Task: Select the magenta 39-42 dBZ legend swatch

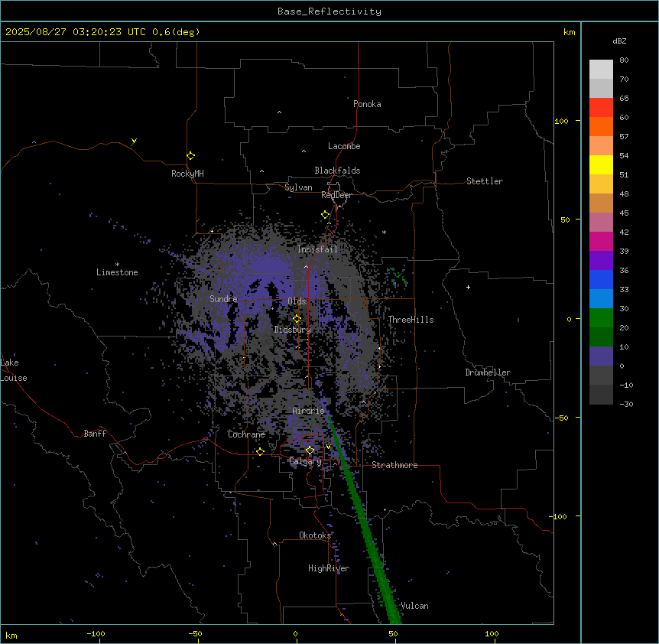Action: 601,241
